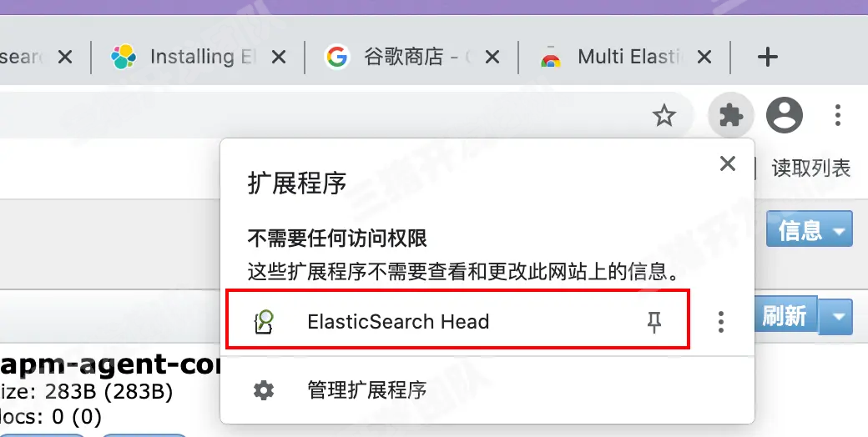
Task: Open ElasticSearch Head's more options menu
Action: tap(720, 321)
